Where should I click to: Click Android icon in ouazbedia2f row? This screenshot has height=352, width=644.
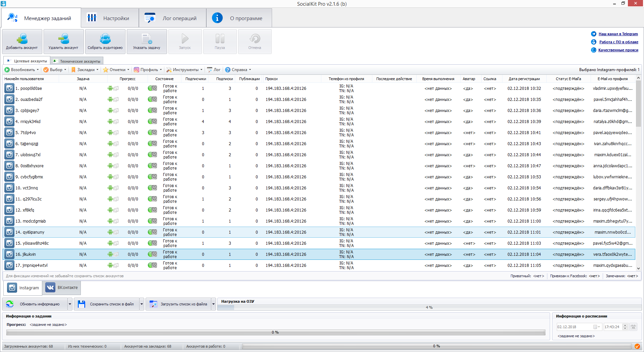click(x=110, y=100)
